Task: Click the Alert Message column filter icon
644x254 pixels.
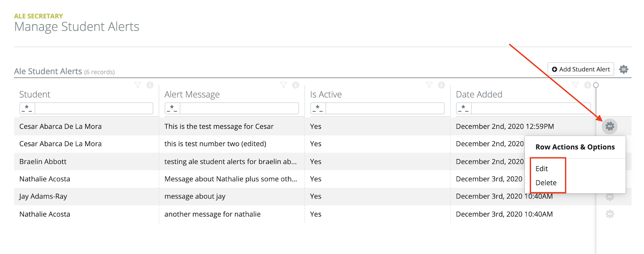Action: point(284,85)
